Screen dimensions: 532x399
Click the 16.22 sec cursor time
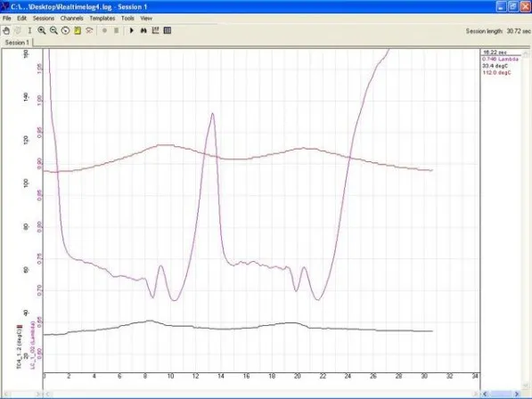click(495, 53)
